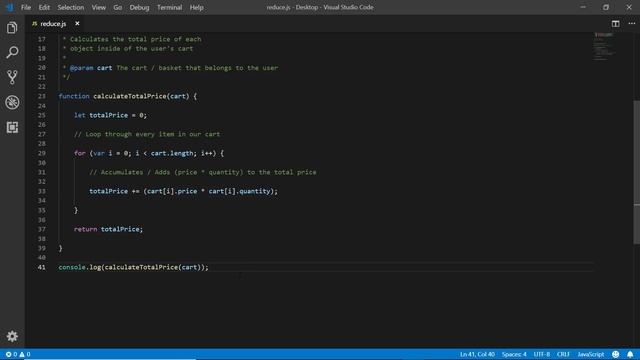The image size is (640, 360).
Task: Click the vertical scrollbar thumb
Action: (637, 171)
